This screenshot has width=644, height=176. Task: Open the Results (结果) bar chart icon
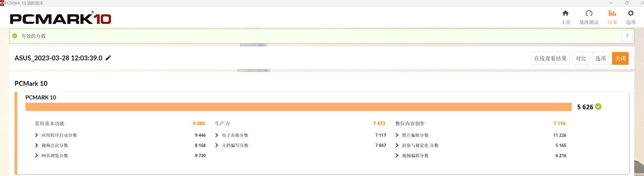coord(612,13)
